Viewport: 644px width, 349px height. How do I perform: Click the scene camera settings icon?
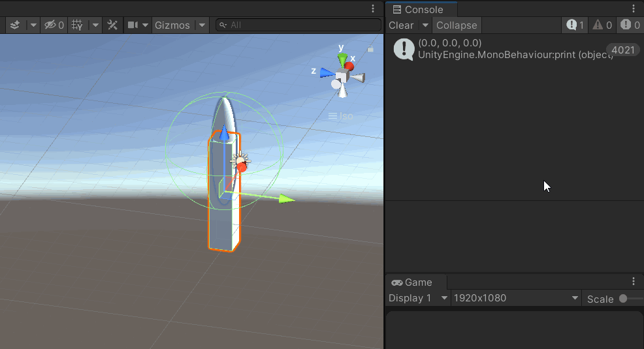coord(133,25)
